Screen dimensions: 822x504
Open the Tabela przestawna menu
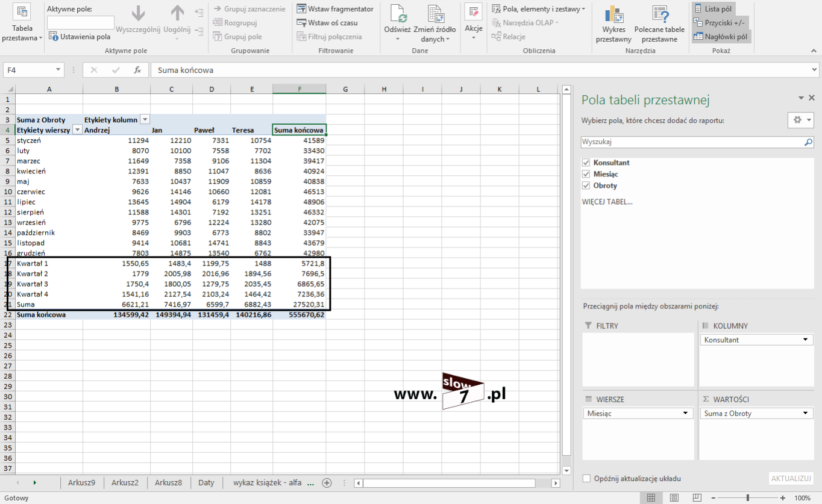tap(22, 24)
